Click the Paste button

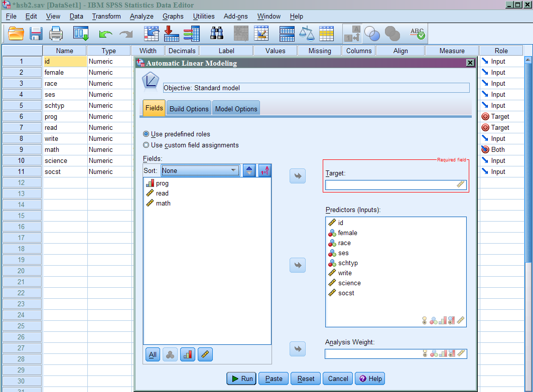click(x=274, y=378)
